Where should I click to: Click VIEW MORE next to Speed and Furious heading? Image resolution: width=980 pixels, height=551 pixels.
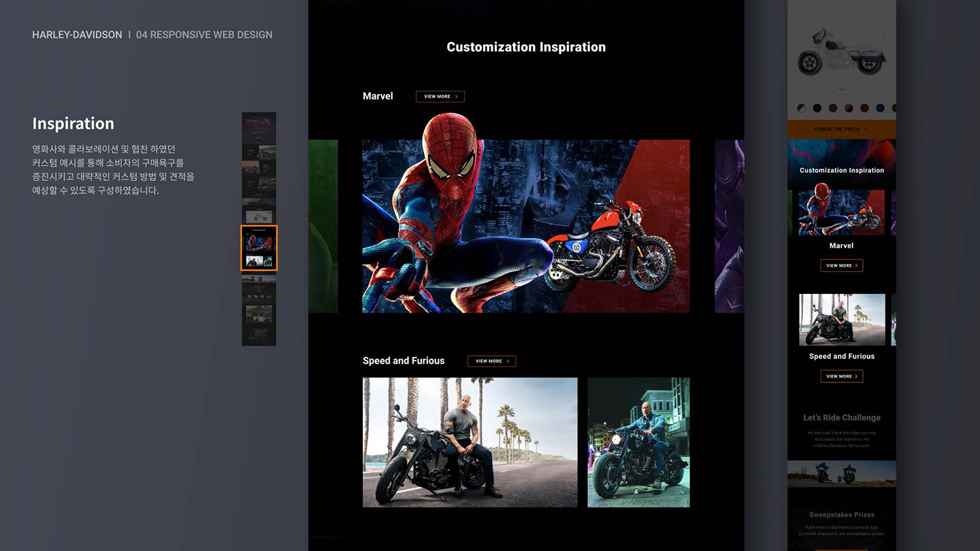(491, 361)
